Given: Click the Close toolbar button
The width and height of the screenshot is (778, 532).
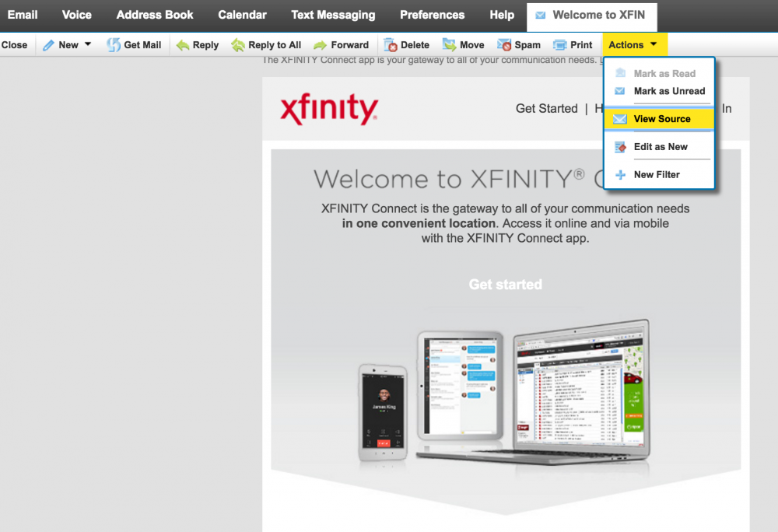Looking at the screenshot, I should [14, 45].
